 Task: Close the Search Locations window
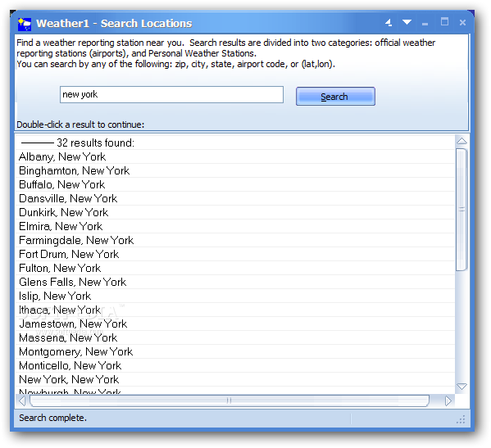(463, 23)
